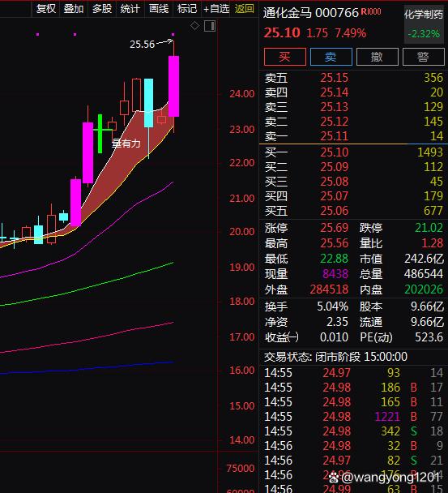The width and height of the screenshot is (448, 493).
Task: Click the 内盘 value 202026
Action: coord(424,289)
